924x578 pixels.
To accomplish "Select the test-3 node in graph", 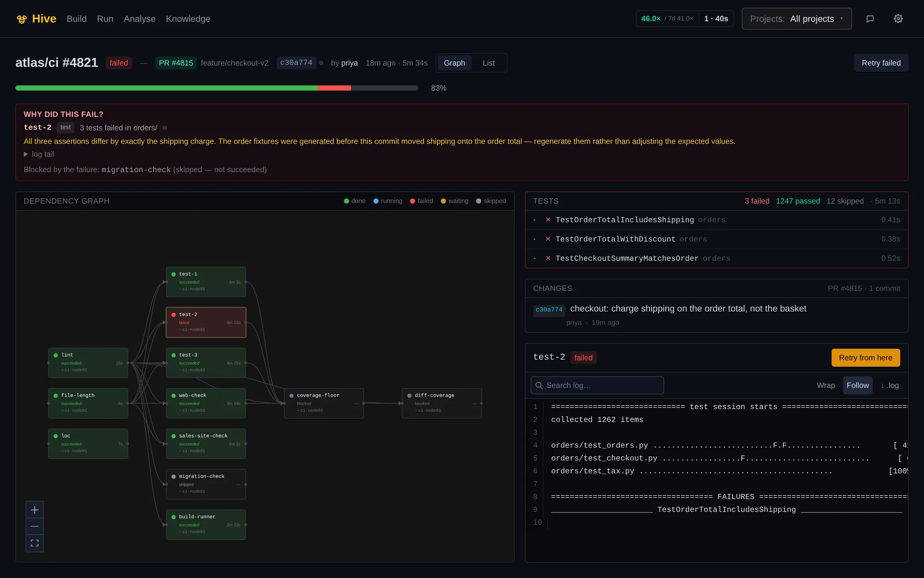I will [206, 363].
